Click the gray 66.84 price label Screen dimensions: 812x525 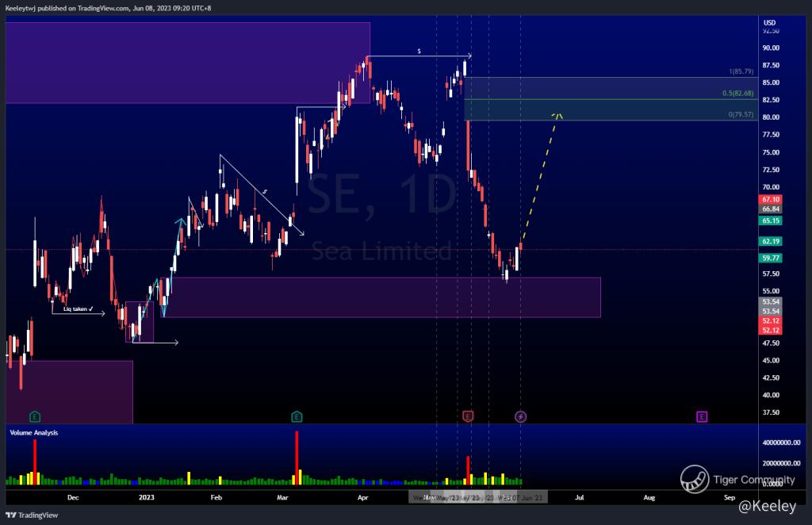771,209
